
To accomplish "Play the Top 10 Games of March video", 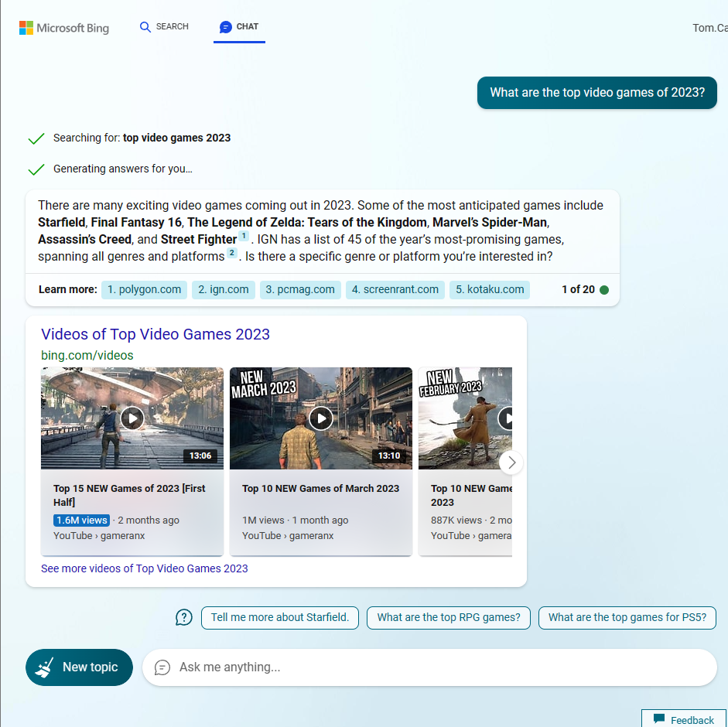I will 320,418.
